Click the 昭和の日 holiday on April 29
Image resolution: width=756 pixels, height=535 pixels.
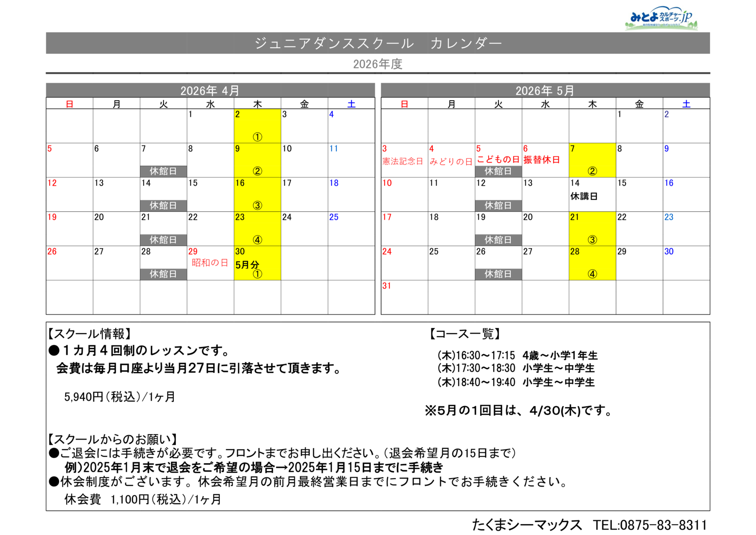click(210, 263)
